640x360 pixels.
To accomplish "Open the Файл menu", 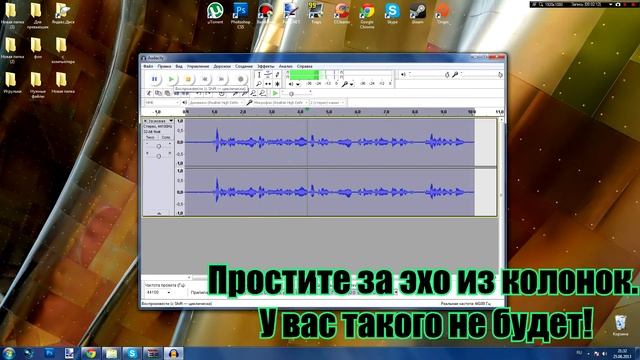I will [148, 66].
